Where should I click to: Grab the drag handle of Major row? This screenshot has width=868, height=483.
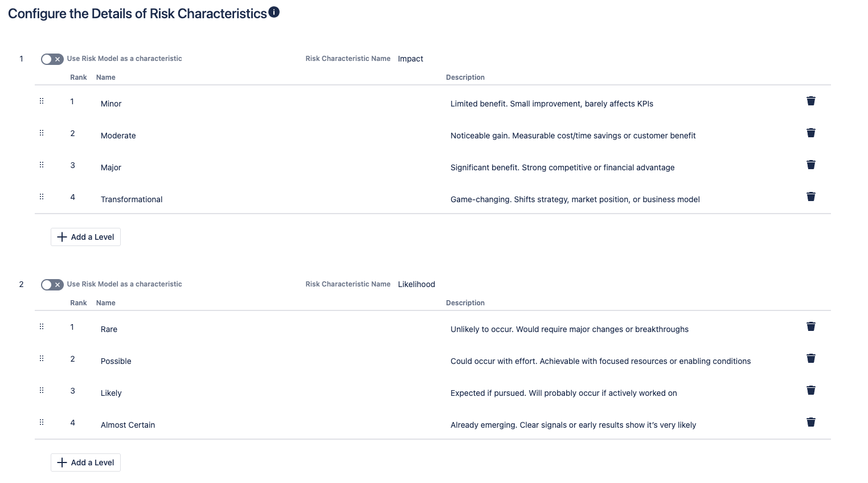pos(42,165)
